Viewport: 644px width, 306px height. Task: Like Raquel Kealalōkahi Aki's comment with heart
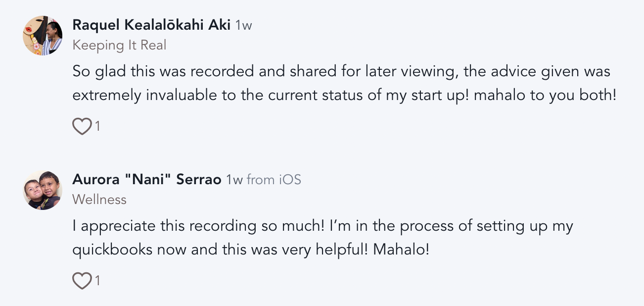82,127
